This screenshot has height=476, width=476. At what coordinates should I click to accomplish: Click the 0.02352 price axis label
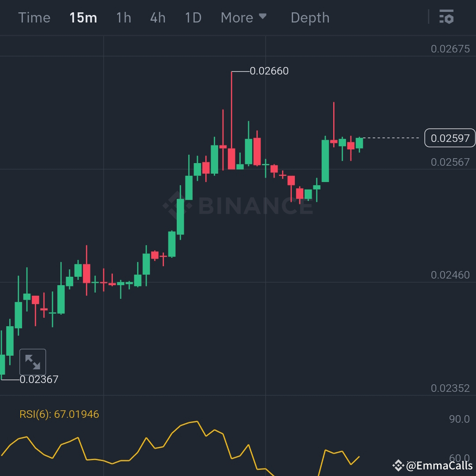pyautogui.click(x=450, y=388)
